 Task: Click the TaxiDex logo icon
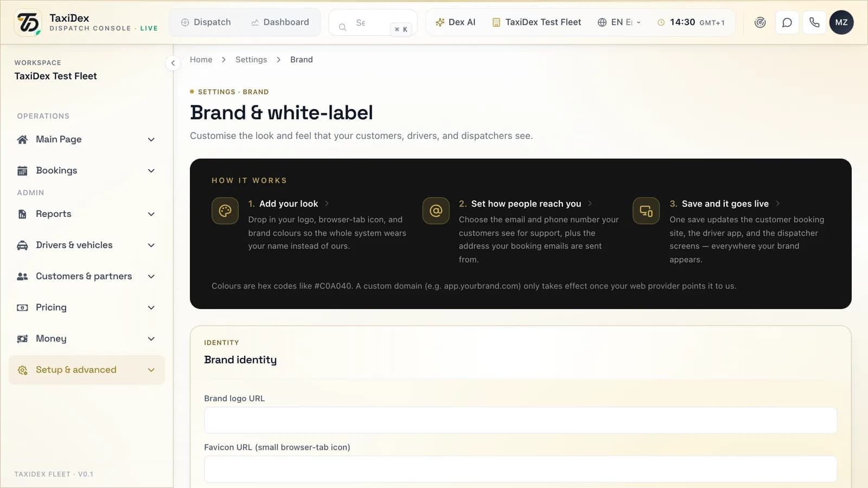coord(28,22)
